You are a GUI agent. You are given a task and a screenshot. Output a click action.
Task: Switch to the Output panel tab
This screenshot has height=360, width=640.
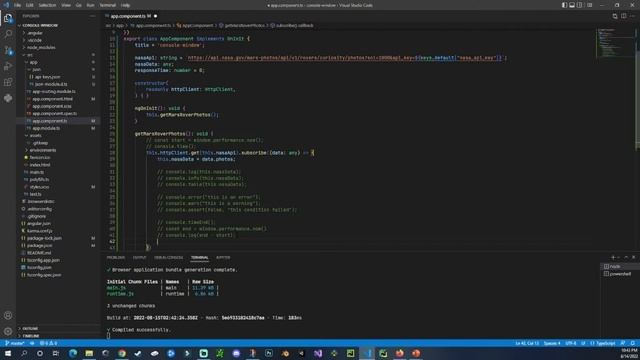point(139,258)
